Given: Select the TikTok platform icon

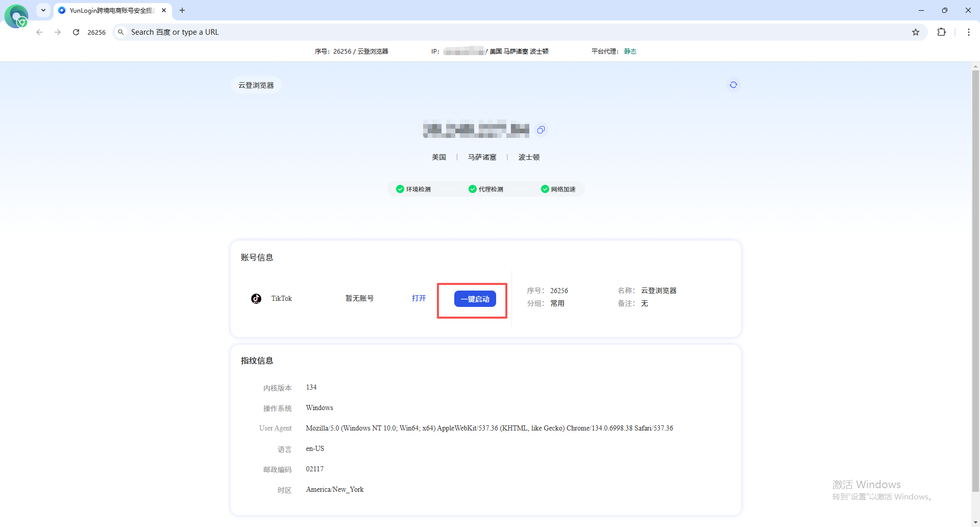Looking at the screenshot, I should (256, 298).
